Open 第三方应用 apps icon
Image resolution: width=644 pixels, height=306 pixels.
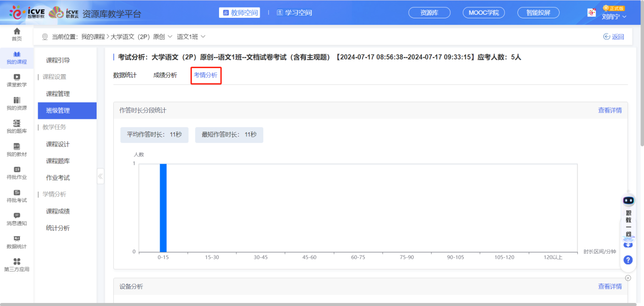[17, 265]
